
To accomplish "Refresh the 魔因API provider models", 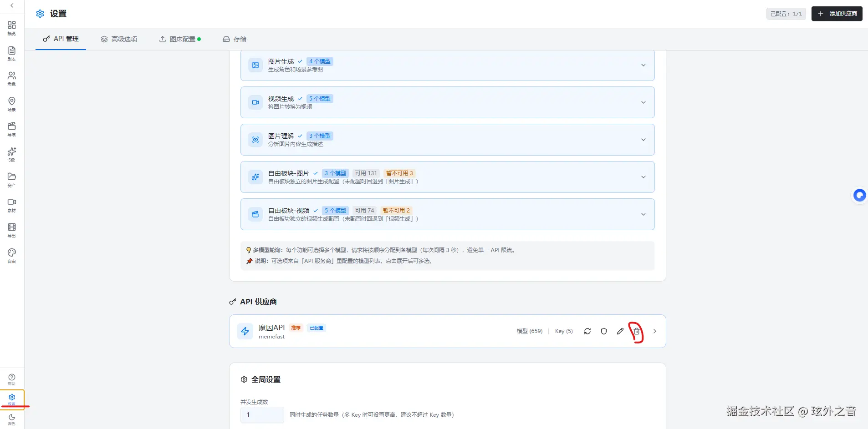I will pos(587,331).
